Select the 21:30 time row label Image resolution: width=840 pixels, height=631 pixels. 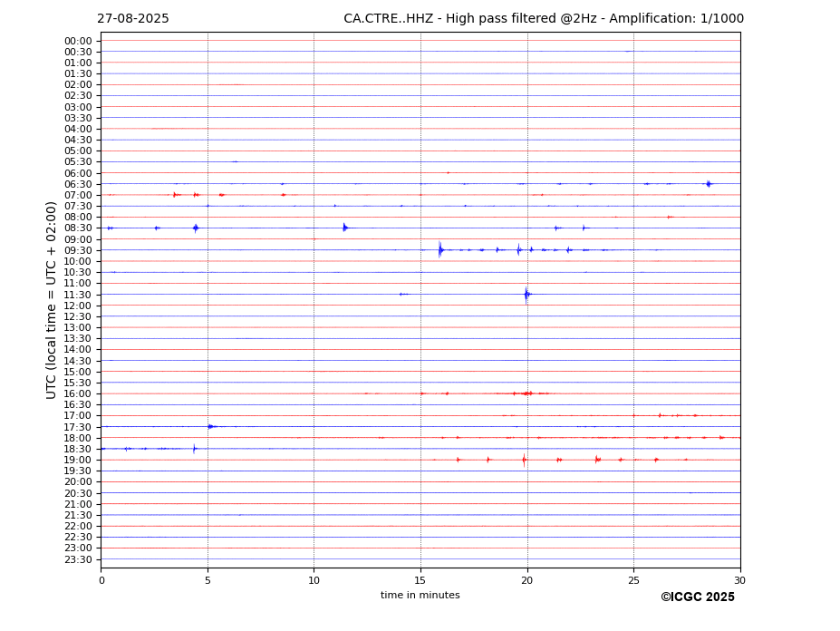(x=78, y=515)
